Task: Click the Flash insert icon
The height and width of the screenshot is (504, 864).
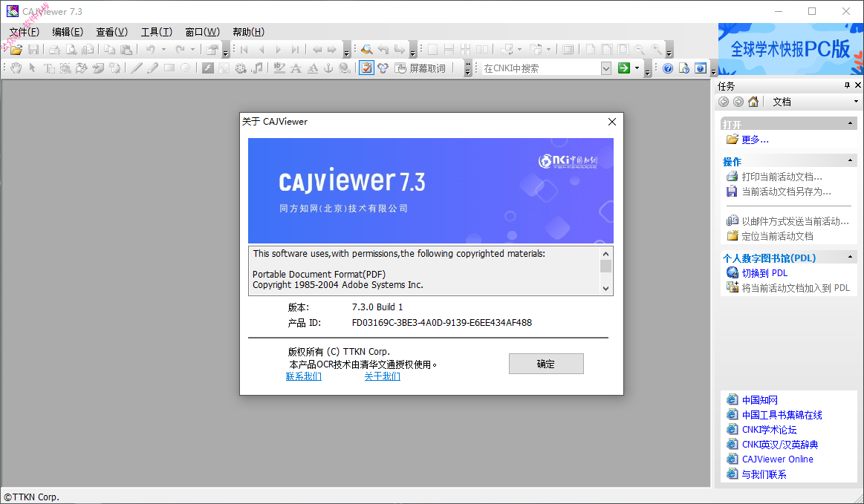Action: (208, 68)
